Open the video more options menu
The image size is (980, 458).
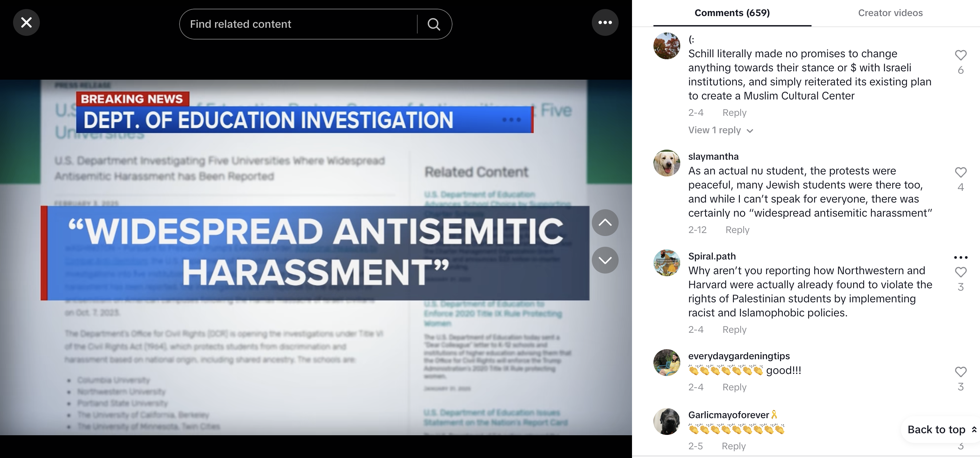[605, 22]
